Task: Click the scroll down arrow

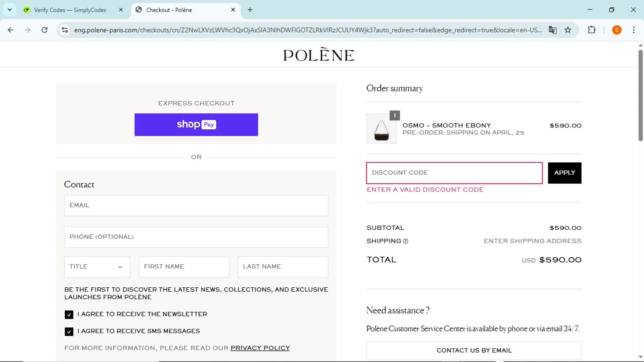Action: (640, 357)
